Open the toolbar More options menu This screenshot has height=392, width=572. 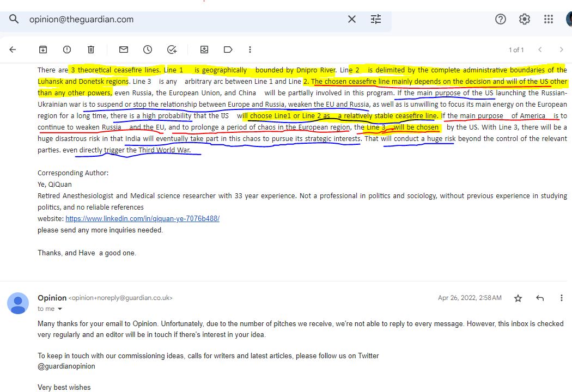pyautogui.click(x=250, y=50)
